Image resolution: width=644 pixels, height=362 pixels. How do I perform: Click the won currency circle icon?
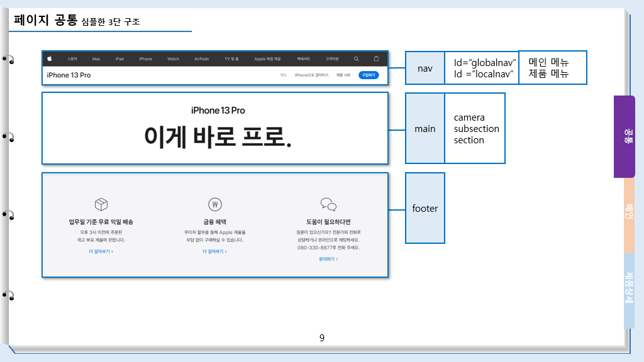tap(215, 204)
